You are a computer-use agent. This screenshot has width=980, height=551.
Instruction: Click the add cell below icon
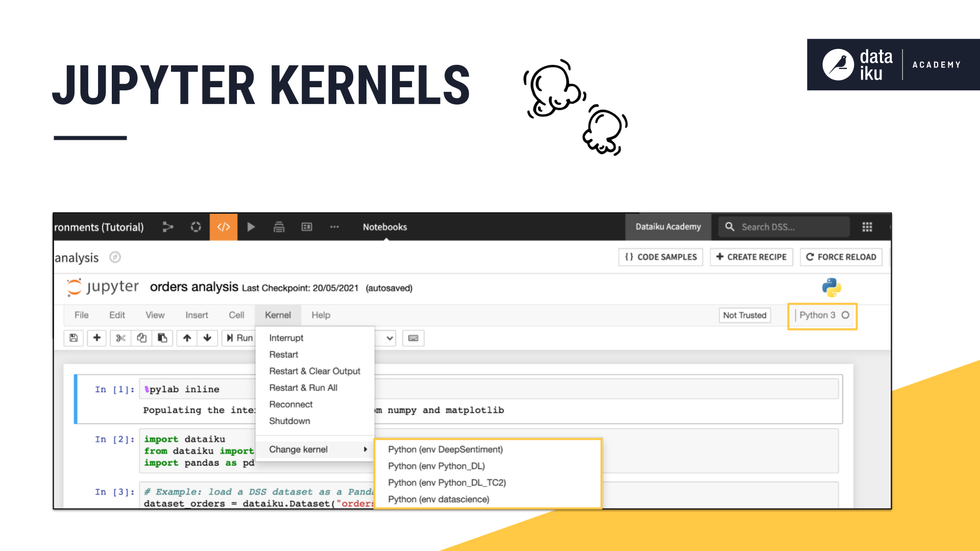[96, 338]
